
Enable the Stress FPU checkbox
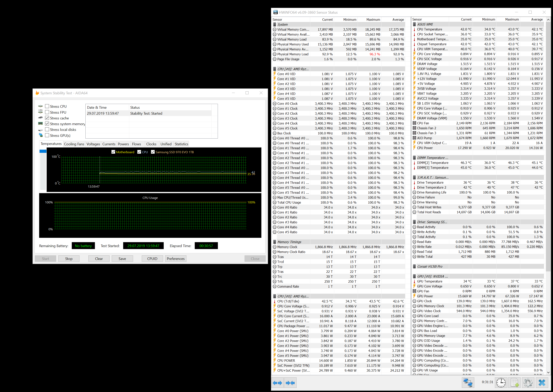coord(47,112)
